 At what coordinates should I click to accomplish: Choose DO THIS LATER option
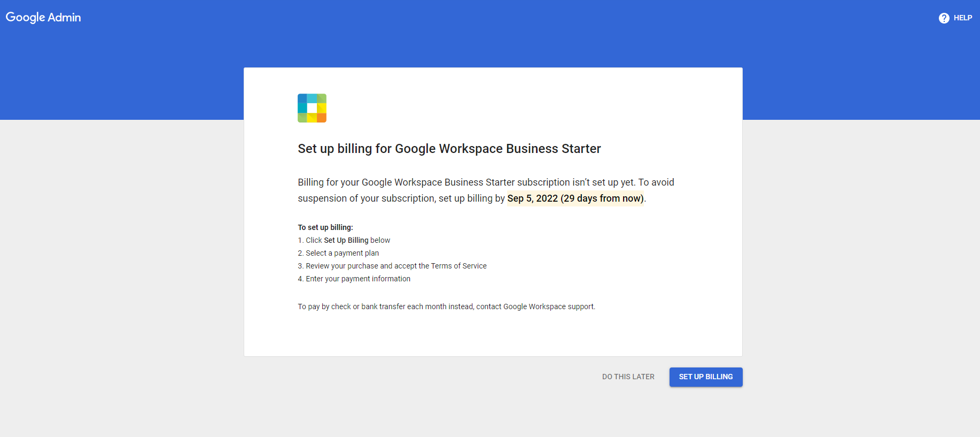click(628, 377)
